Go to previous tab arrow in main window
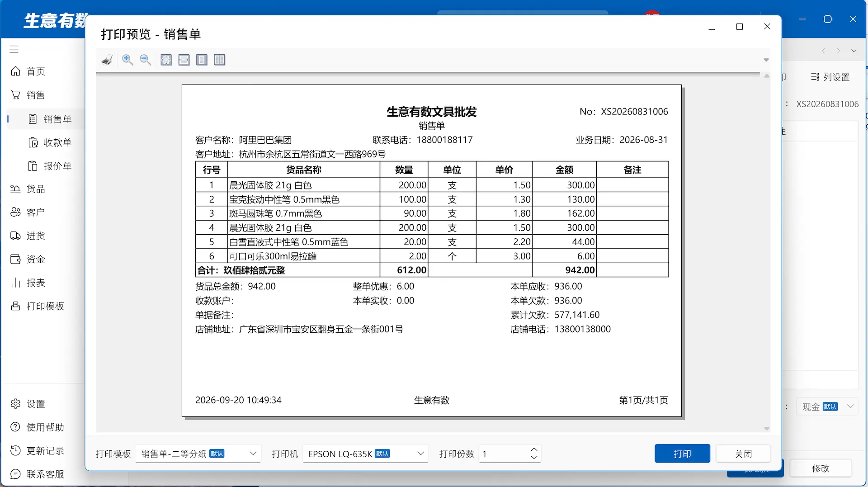This screenshot has height=487, width=868. pos(824,51)
